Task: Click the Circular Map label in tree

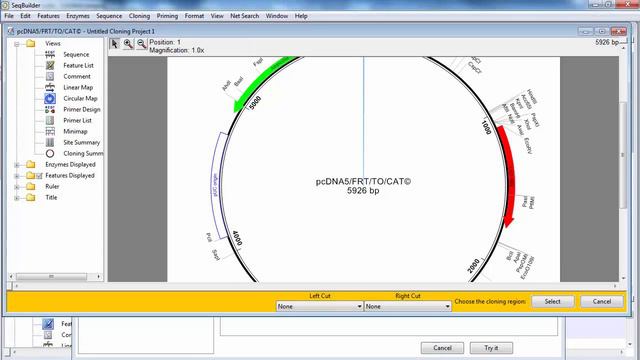Action: tap(80, 98)
